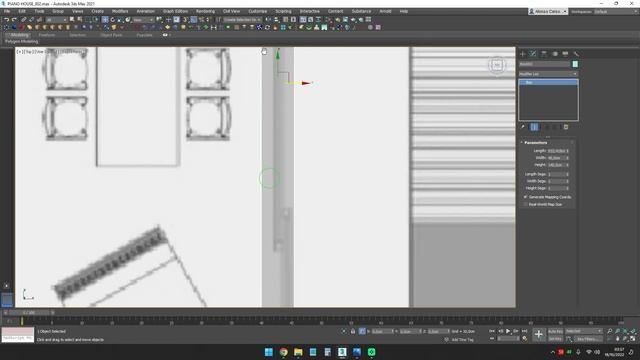Click the time slider handle above the timeline
The image size is (640, 360).
coord(29,313)
